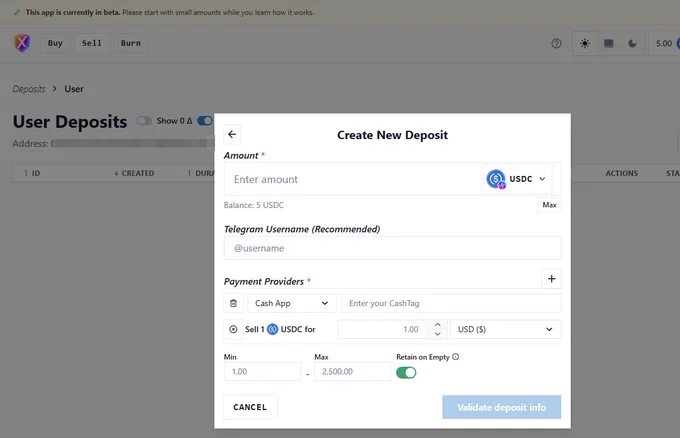Open the Buy page
Viewport: 680px width, 438px height.
(55, 43)
